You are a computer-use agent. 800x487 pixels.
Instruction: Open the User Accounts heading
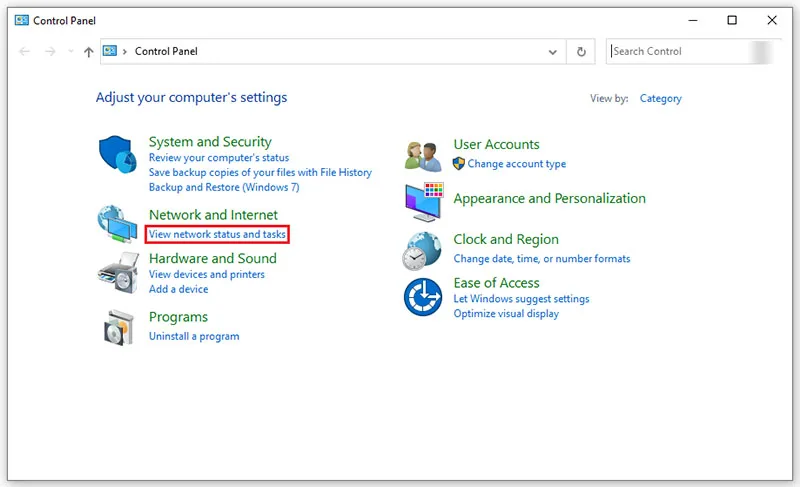point(496,144)
